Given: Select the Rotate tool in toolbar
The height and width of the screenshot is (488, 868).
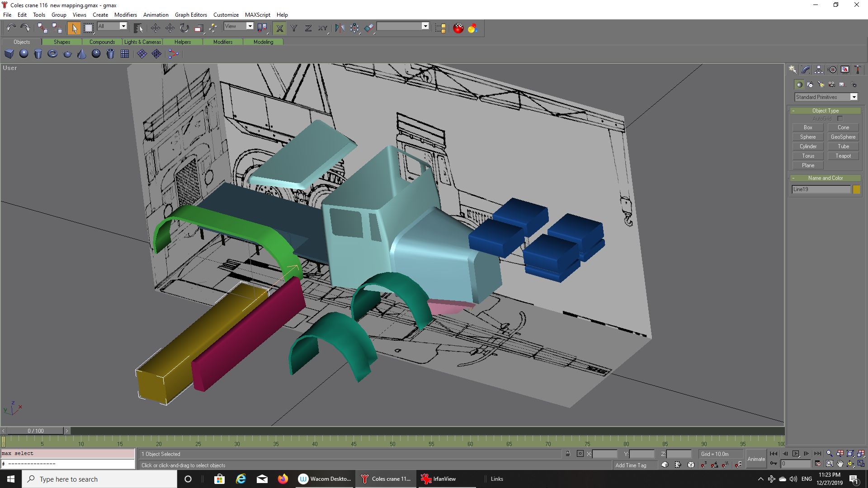Looking at the screenshot, I should click(x=184, y=28).
